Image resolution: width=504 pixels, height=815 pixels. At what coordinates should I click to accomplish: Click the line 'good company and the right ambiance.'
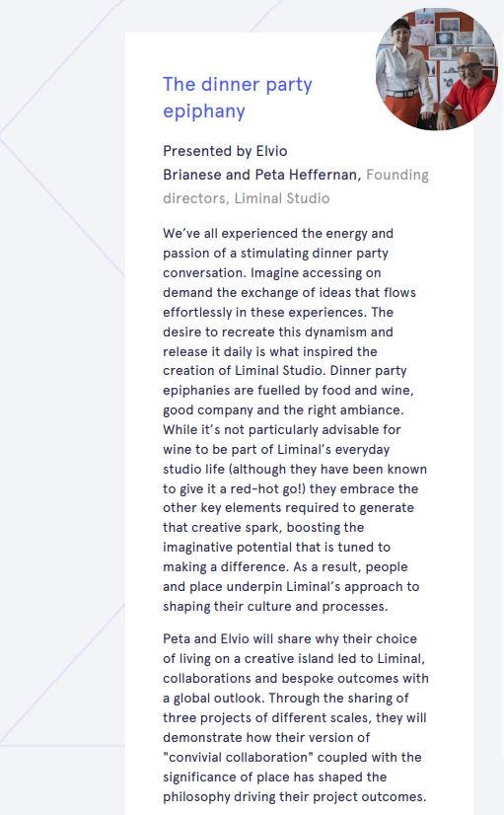(283, 409)
